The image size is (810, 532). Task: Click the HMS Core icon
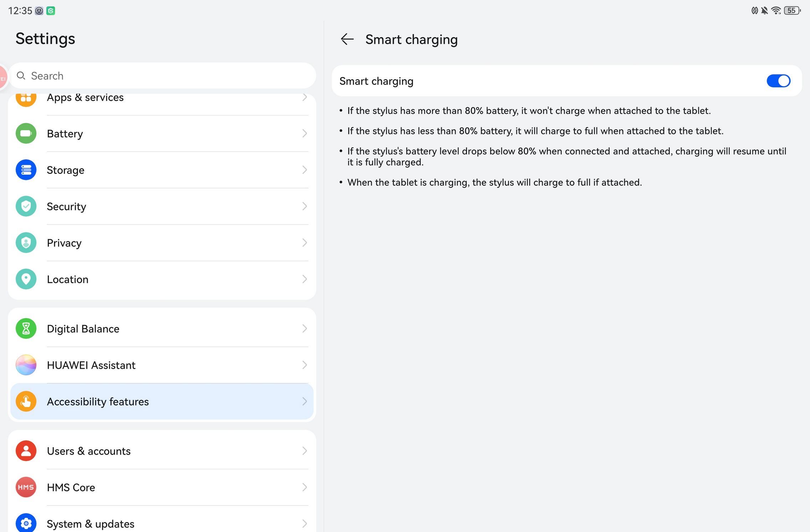coord(26,487)
